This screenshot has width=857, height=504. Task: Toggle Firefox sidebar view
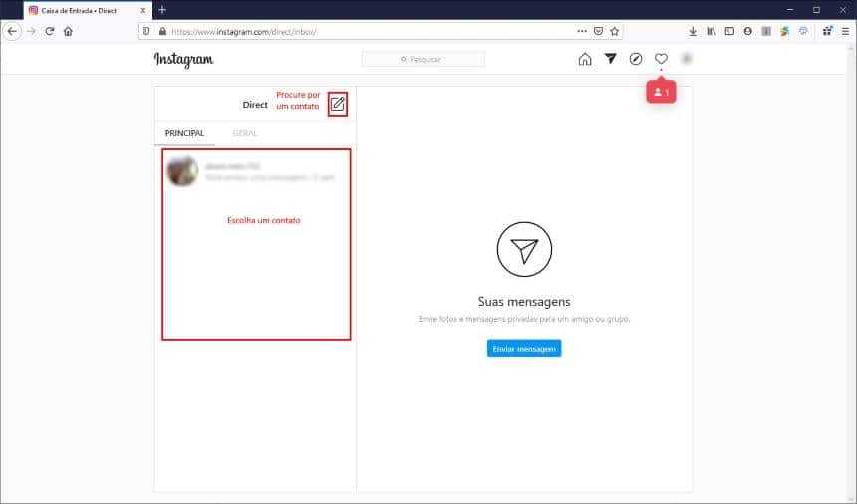(729, 31)
